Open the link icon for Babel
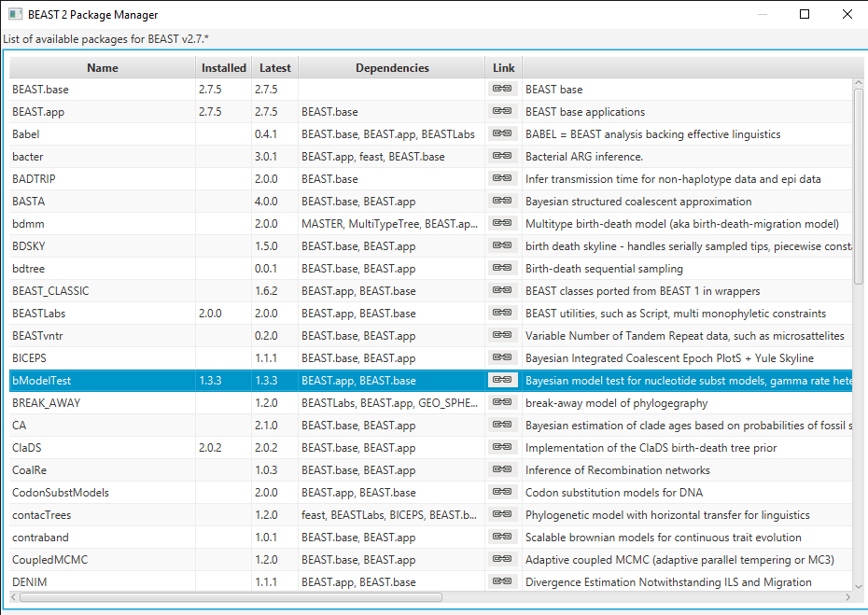Viewport: 868px width, 615px height. point(502,133)
